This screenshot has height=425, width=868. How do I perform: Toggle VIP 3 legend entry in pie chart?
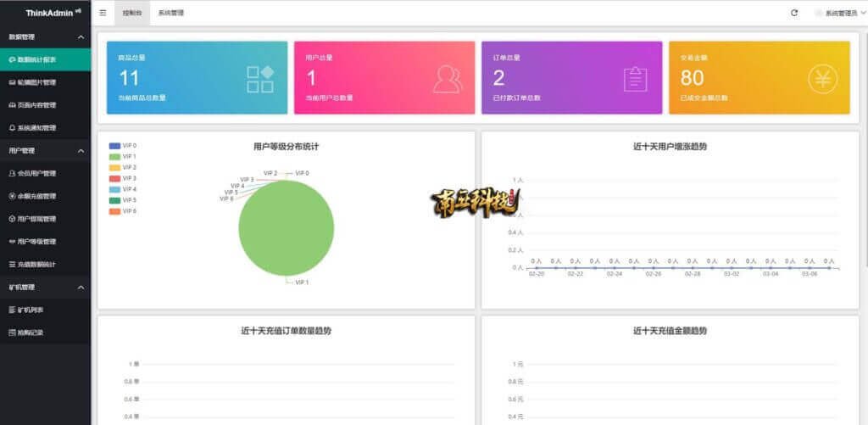tap(123, 178)
